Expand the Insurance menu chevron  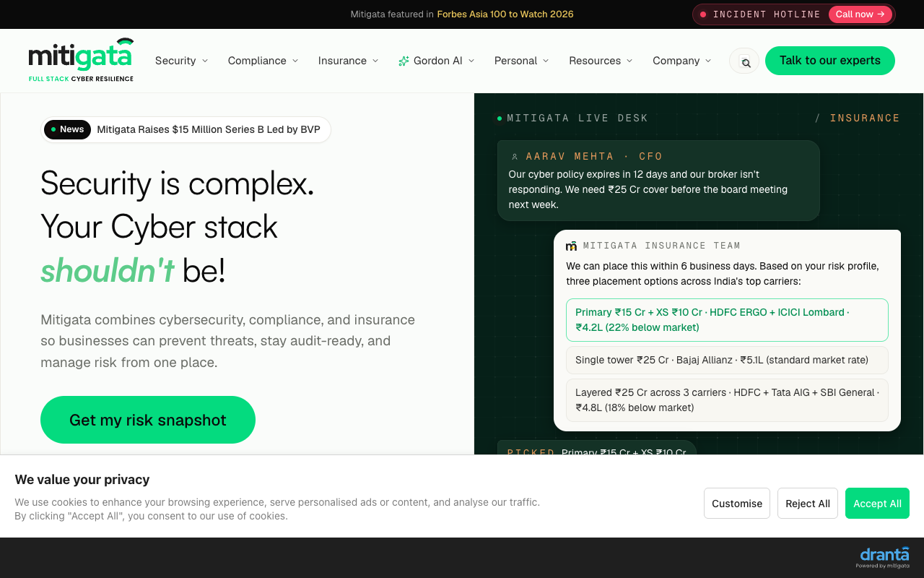click(375, 61)
